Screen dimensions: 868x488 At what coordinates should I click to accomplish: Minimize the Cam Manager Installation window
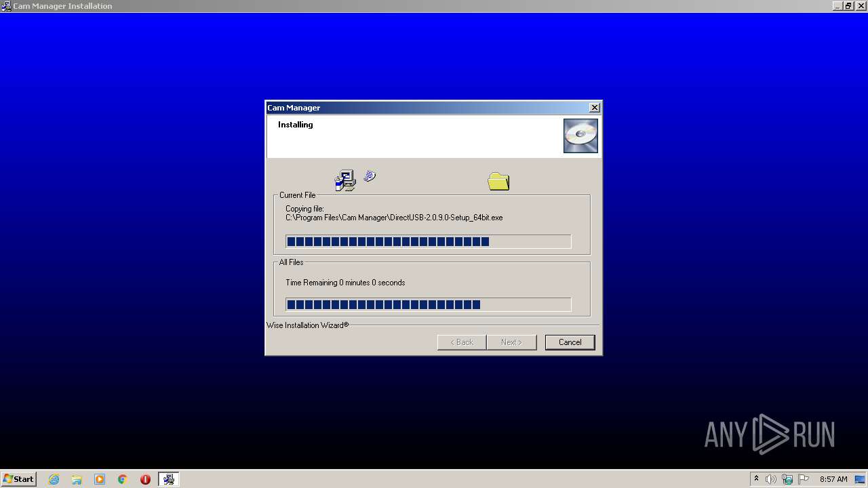point(837,6)
